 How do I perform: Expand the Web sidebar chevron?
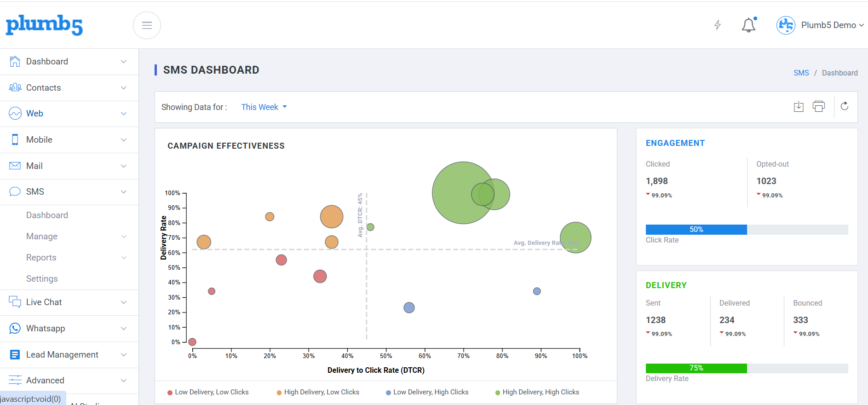(x=124, y=114)
